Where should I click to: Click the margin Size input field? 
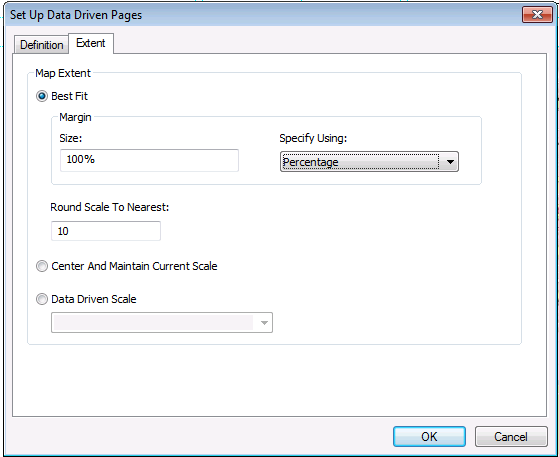149,160
